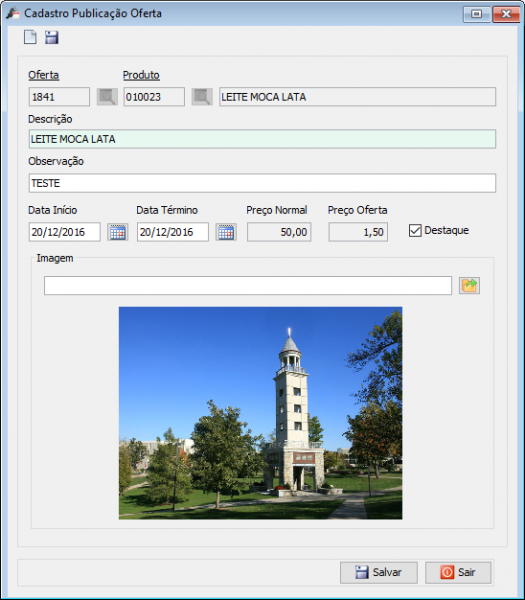The image size is (525, 600).
Task: Click the Data Término date field
Action: click(x=173, y=232)
